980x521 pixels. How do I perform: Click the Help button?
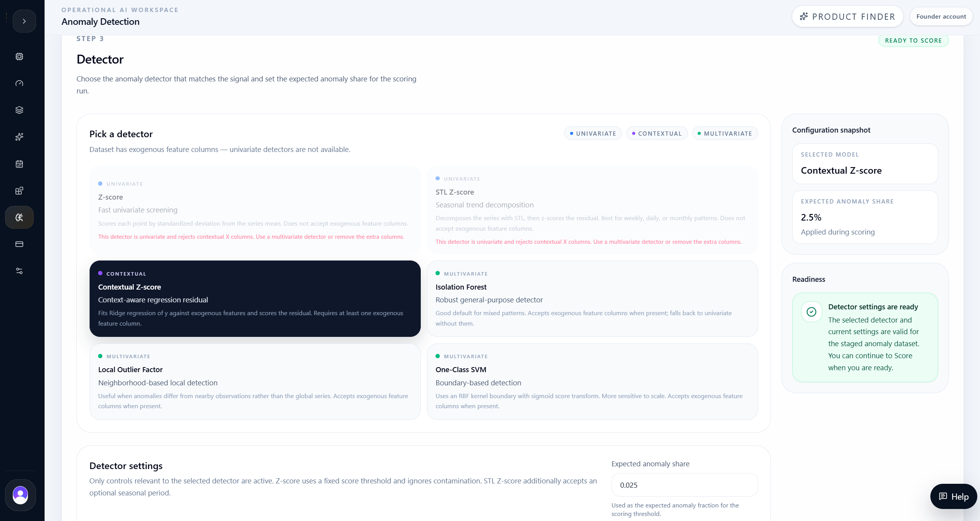click(x=954, y=497)
